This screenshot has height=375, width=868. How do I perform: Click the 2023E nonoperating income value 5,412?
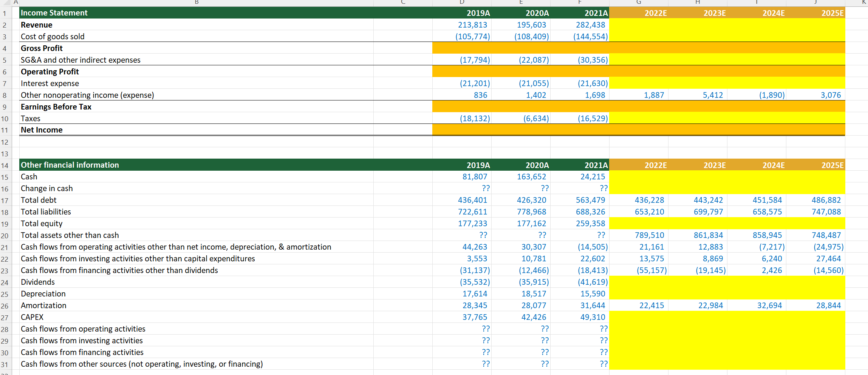point(713,95)
